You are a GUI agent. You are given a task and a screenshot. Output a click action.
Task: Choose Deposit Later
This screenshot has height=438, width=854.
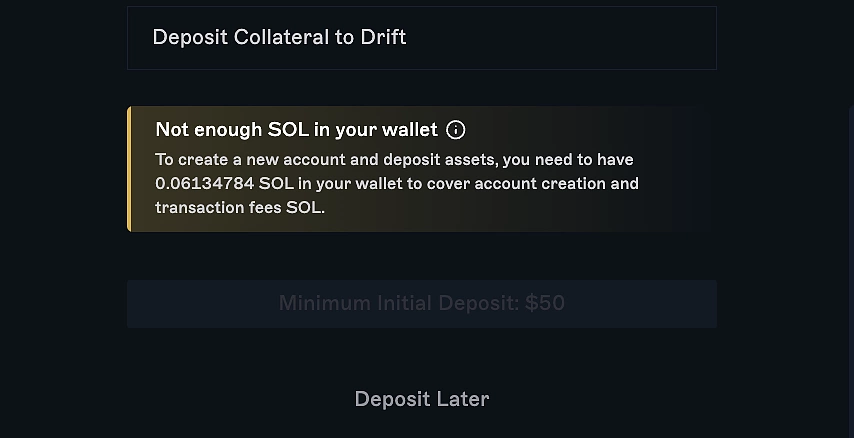422,399
